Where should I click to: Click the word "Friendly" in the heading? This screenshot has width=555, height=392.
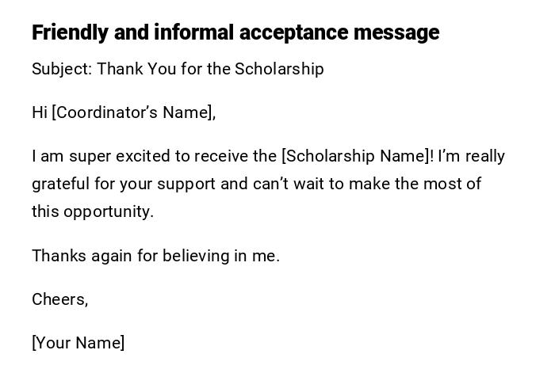click(69, 32)
